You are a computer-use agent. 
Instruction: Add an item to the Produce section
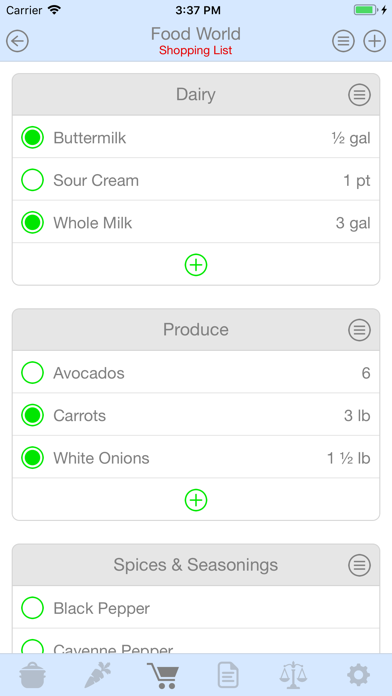coord(196,500)
